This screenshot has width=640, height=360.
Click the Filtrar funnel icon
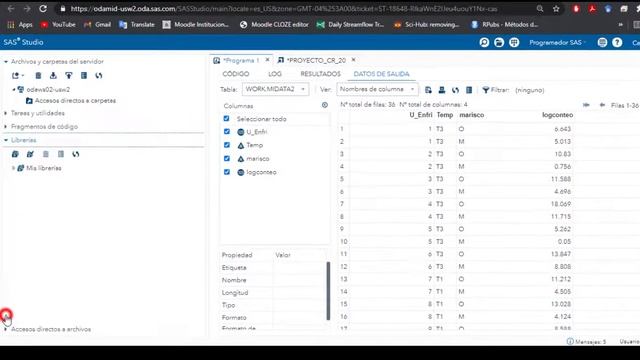pyautogui.click(x=486, y=90)
